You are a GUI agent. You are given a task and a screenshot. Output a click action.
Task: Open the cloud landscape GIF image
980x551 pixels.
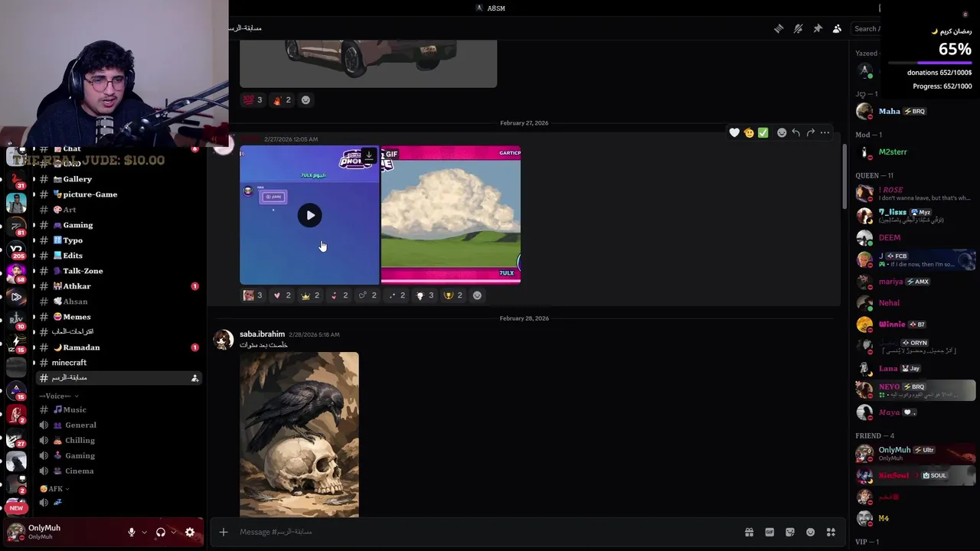coord(451,215)
